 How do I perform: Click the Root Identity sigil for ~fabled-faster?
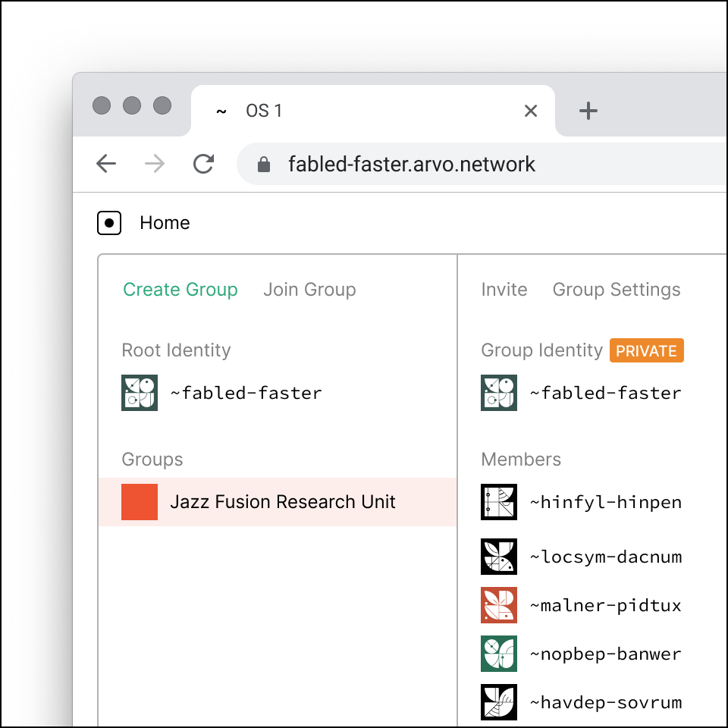[x=140, y=393]
